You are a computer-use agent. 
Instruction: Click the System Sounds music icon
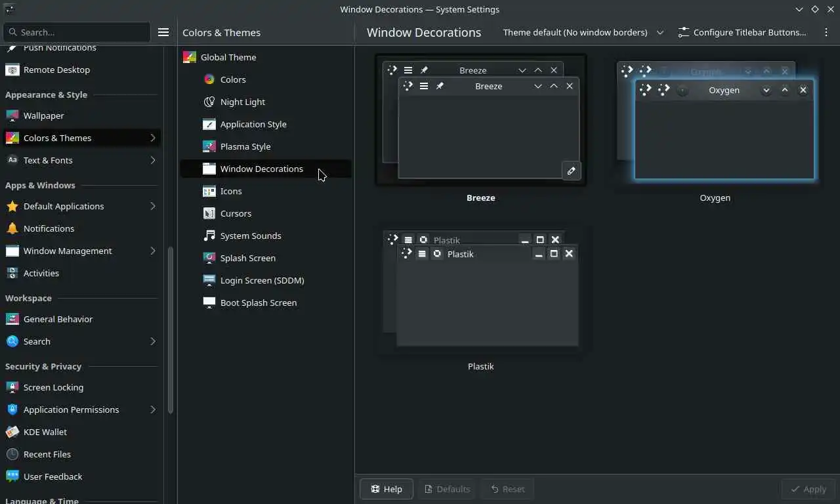tap(209, 236)
